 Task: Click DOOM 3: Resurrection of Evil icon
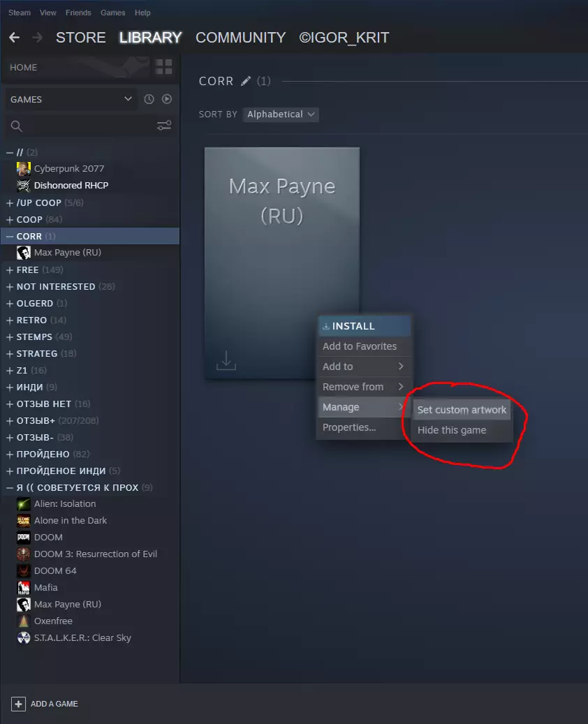(x=24, y=554)
